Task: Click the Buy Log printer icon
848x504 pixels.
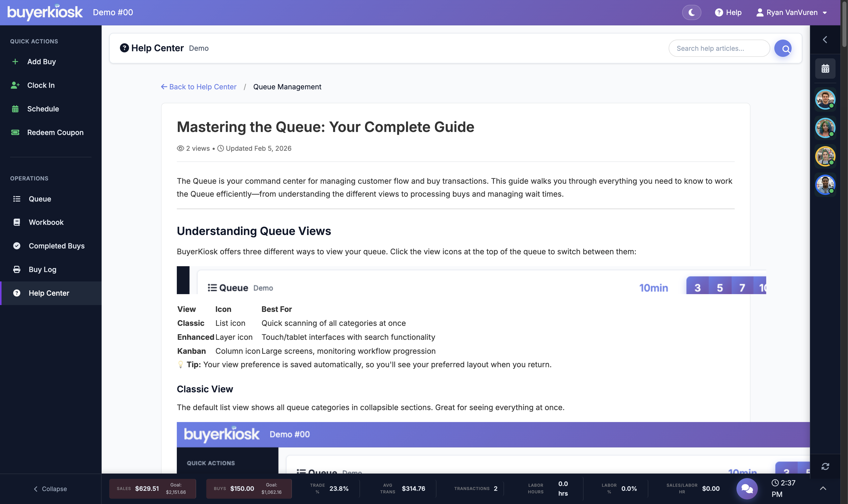Action: click(17, 269)
